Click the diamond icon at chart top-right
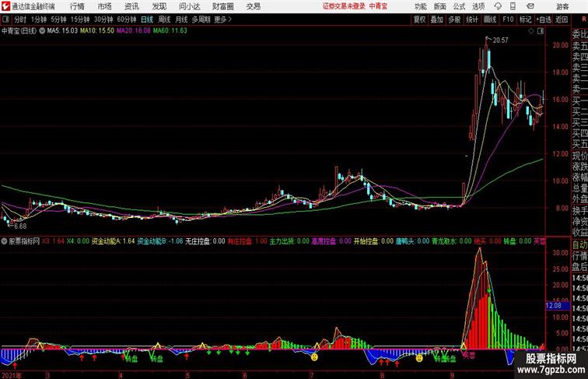This screenshot has width=588, height=379. (531, 31)
